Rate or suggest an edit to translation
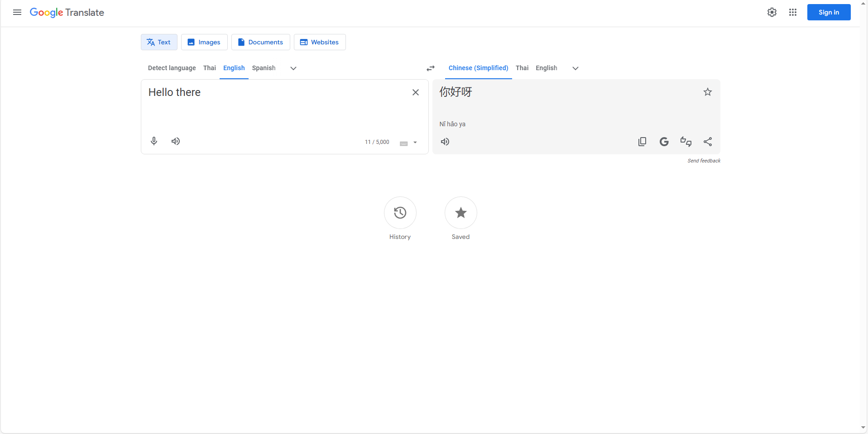The width and height of the screenshot is (868, 434). coord(686,142)
